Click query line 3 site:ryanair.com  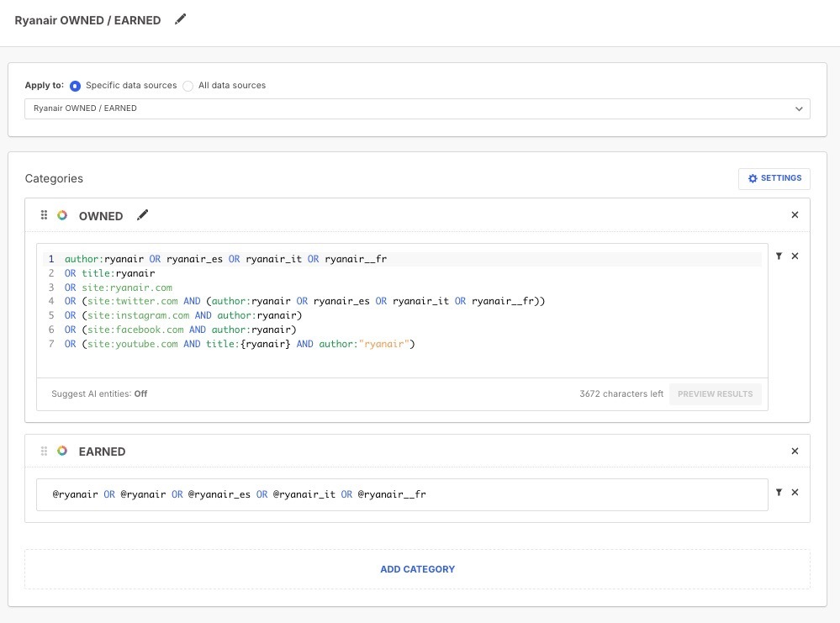tap(119, 288)
